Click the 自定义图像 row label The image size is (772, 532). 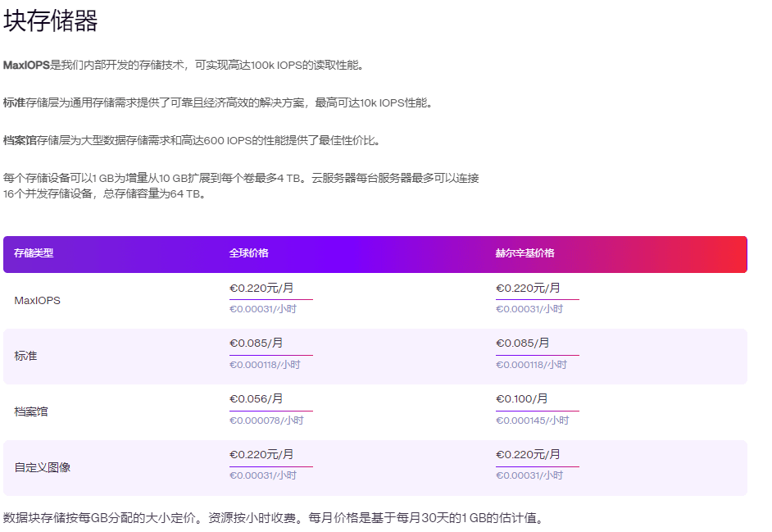41,466
